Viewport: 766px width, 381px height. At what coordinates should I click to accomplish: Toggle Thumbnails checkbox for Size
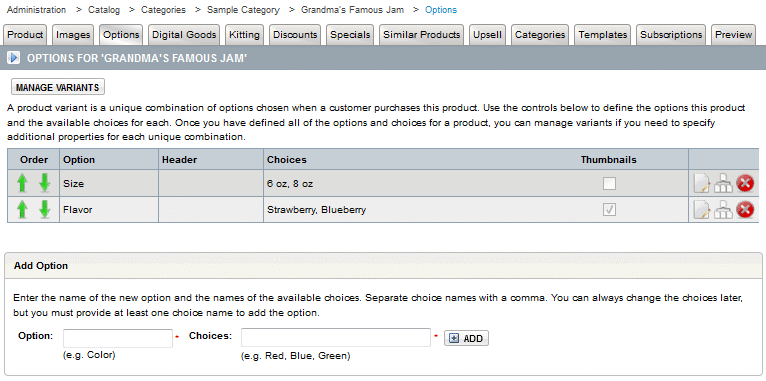click(609, 184)
